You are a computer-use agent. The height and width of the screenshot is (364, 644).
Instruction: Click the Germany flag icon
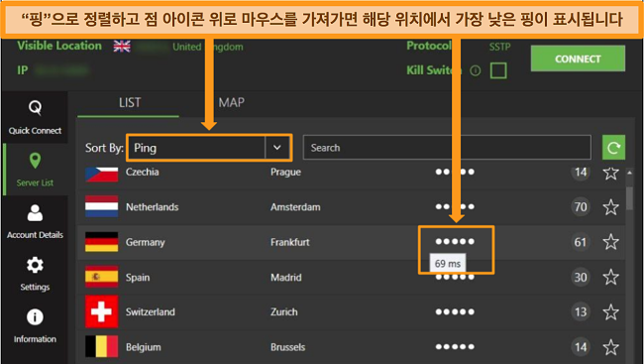[x=101, y=241]
